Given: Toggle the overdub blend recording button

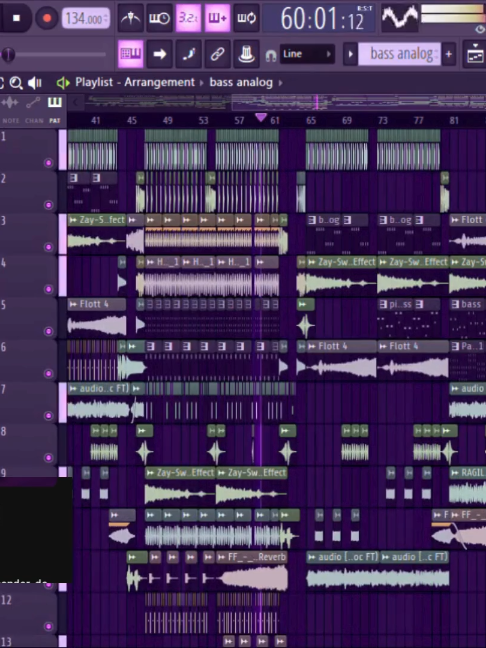Looking at the screenshot, I should click(x=217, y=18).
